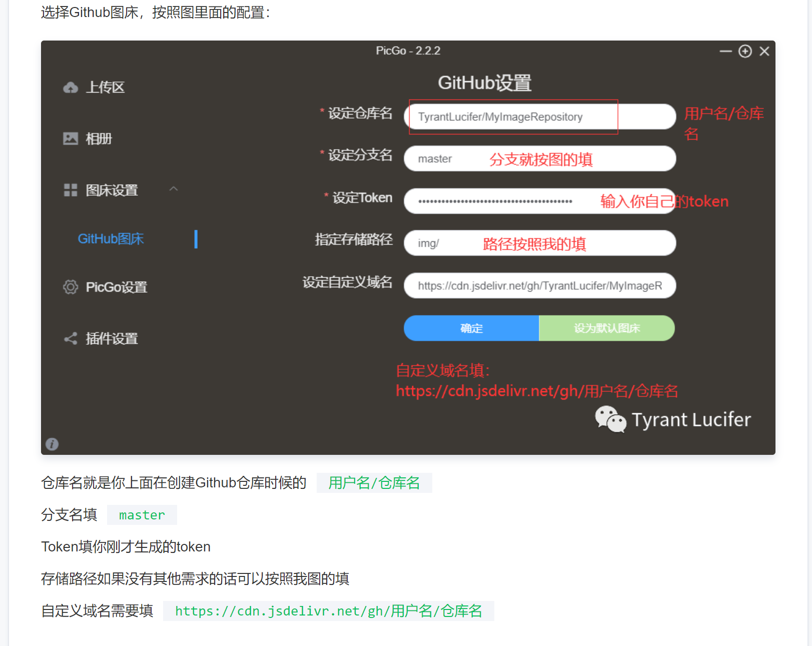Screen dimensions: 812x646
Task: Select the GitHub图床 menu item
Action: click(111, 239)
